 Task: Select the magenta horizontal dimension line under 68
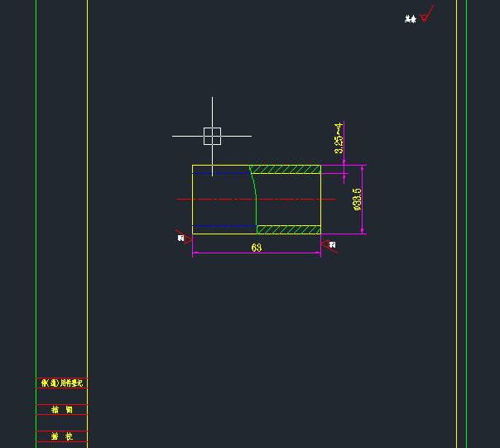click(x=257, y=253)
